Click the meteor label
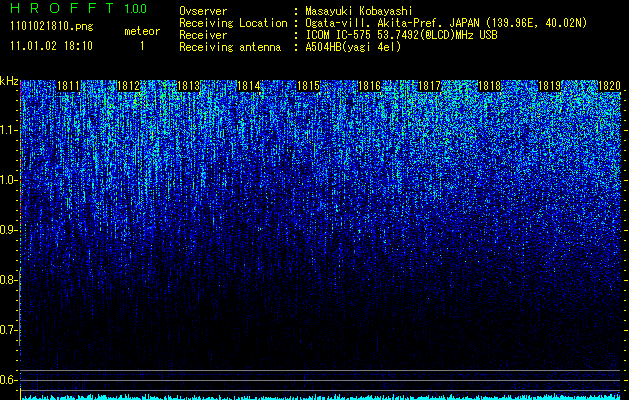The image size is (629, 400). pos(142,31)
